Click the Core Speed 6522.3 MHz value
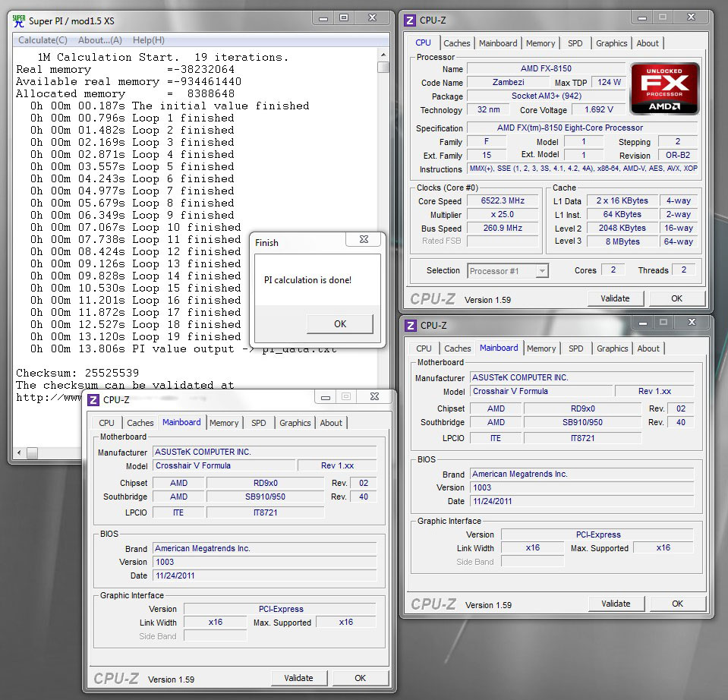Viewport: 728px width, 700px height. point(503,200)
